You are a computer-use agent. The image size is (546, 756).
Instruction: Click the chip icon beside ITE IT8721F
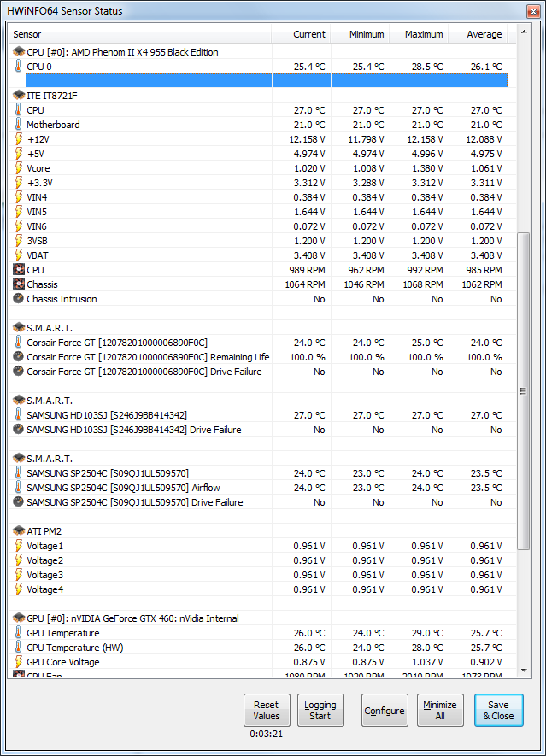click(19, 95)
